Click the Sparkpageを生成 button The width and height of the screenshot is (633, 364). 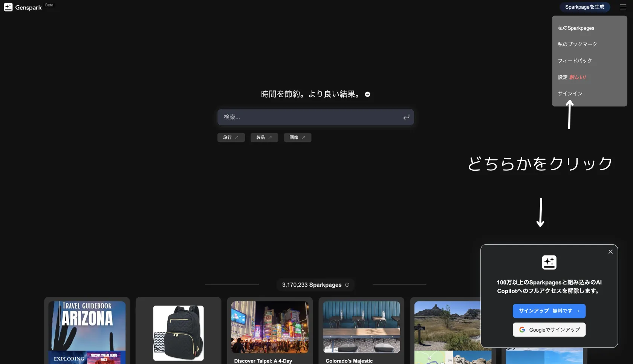(584, 7)
